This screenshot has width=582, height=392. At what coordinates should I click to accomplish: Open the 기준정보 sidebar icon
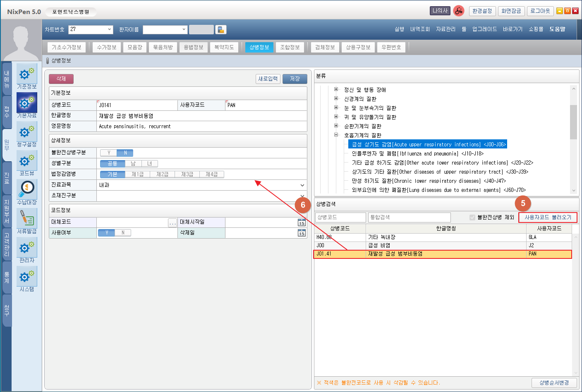[x=26, y=74]
